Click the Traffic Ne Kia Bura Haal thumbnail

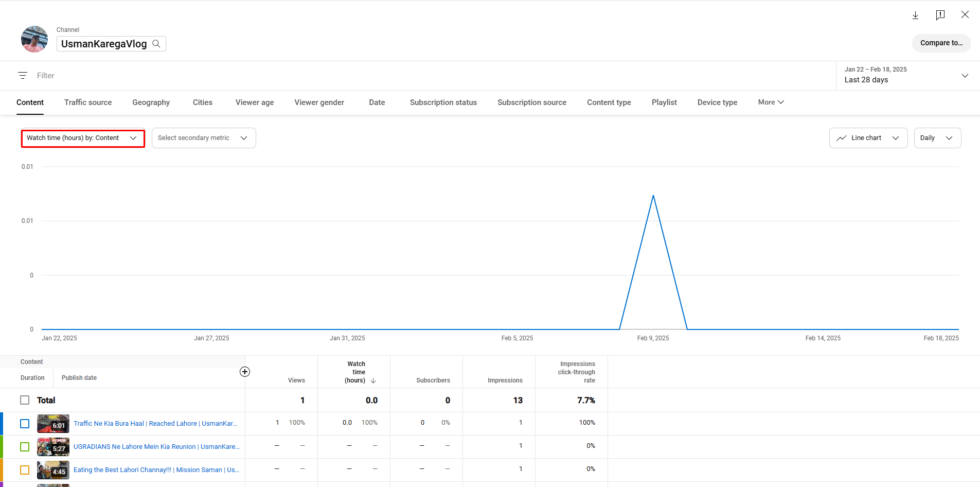(53, 423)
